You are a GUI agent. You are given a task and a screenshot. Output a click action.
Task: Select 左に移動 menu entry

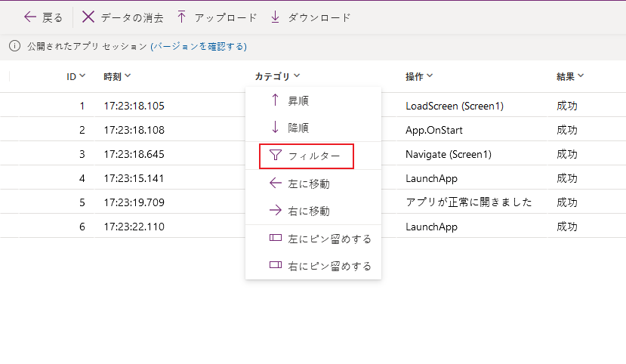pos(313,184)
